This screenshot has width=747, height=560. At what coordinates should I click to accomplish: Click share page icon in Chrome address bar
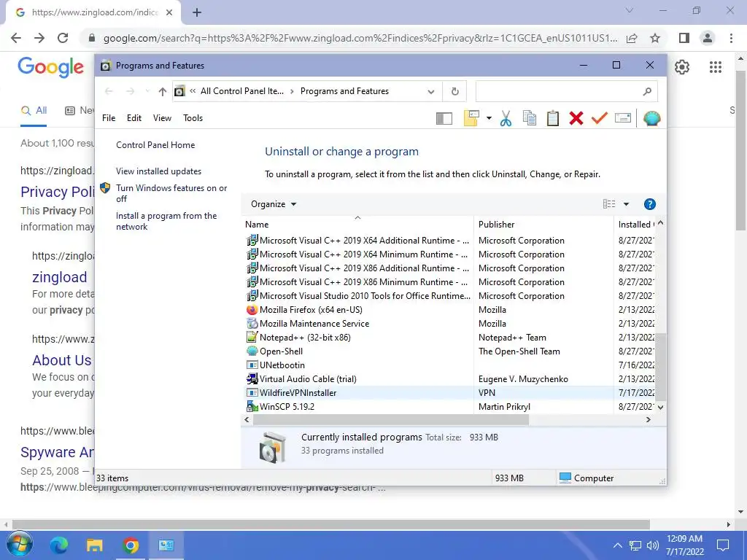click(632, 38)
